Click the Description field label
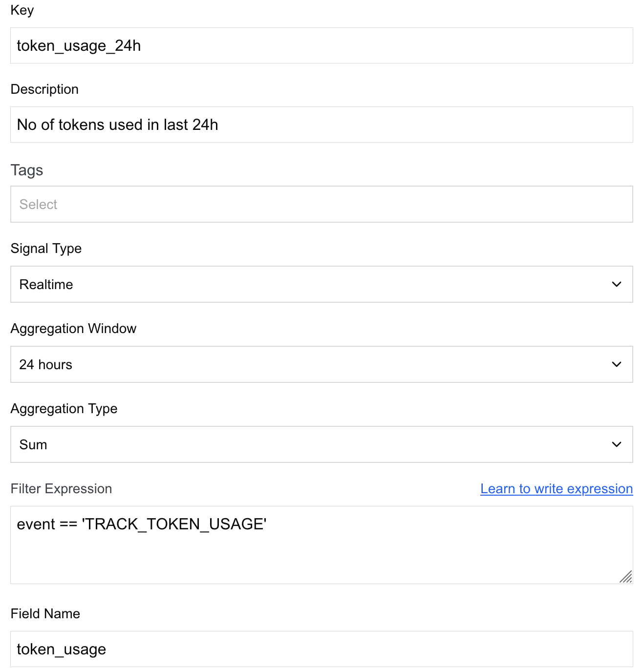 pos(44,89)
